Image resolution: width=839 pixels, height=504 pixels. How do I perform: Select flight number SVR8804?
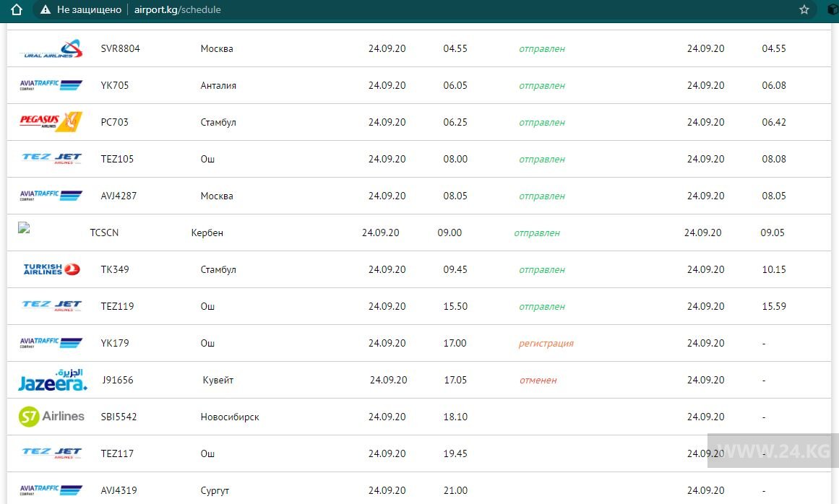(120, 49)
